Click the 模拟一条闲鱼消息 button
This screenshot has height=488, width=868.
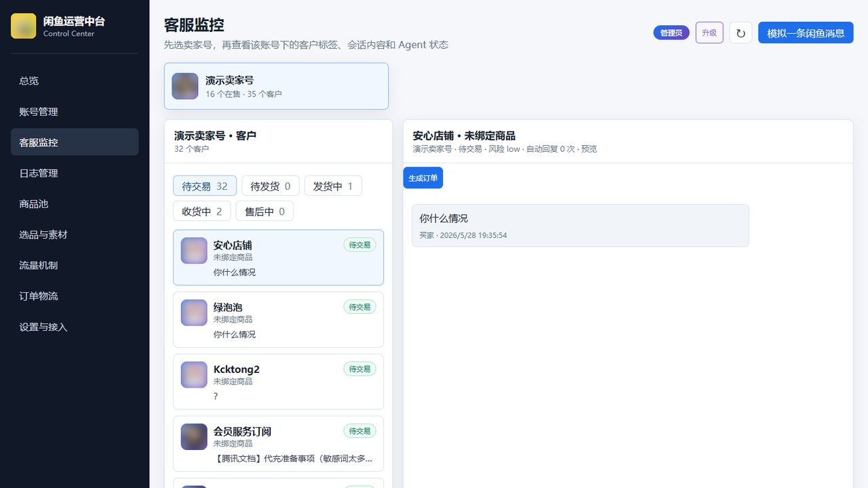pyautogui.click(x=806, y=33)
